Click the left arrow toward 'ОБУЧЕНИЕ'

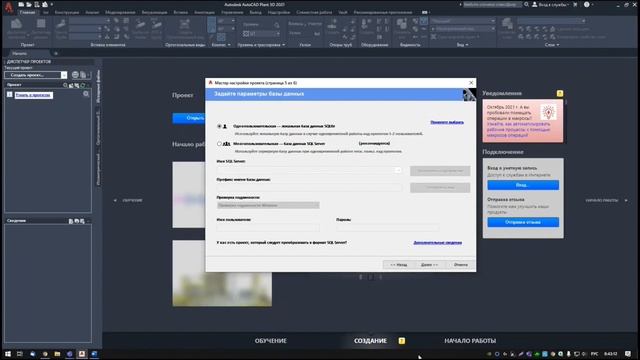click(115, 200)
